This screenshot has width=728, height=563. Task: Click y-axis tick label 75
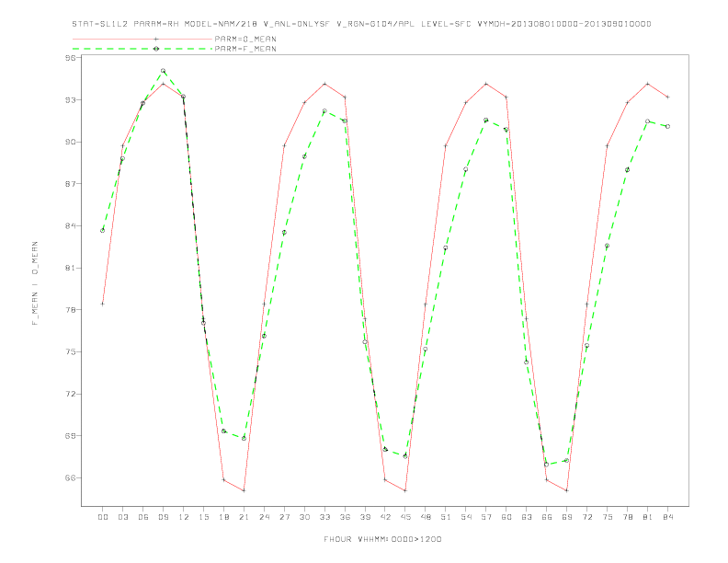[x=71, y=351]
